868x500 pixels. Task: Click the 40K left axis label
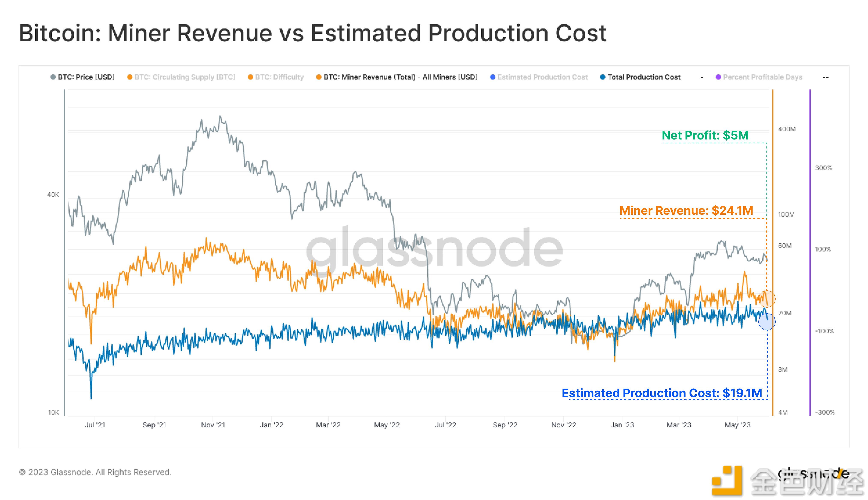(x=53, y=195)
